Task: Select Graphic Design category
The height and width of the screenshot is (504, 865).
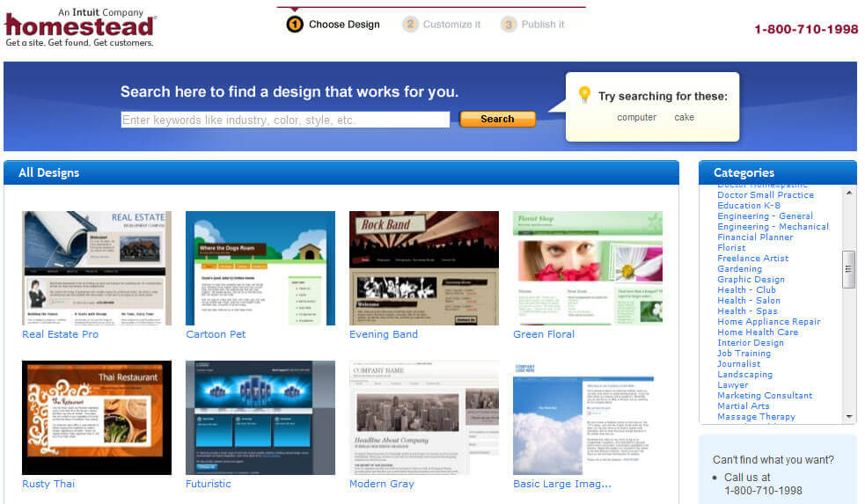Action: [751, 280]
